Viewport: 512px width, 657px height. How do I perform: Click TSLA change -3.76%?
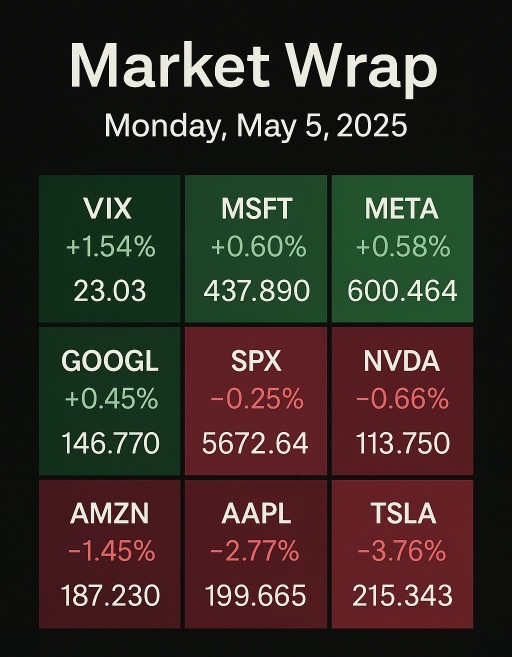pos(402,551)
